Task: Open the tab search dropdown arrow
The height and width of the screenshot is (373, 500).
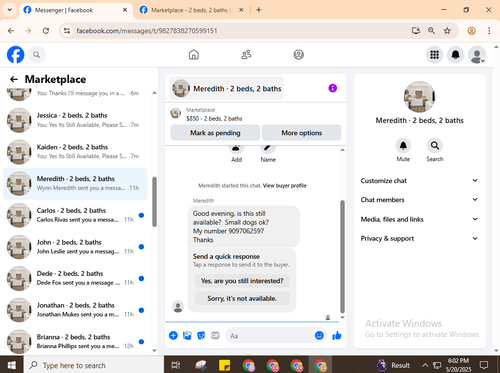Action: (10, 10)
